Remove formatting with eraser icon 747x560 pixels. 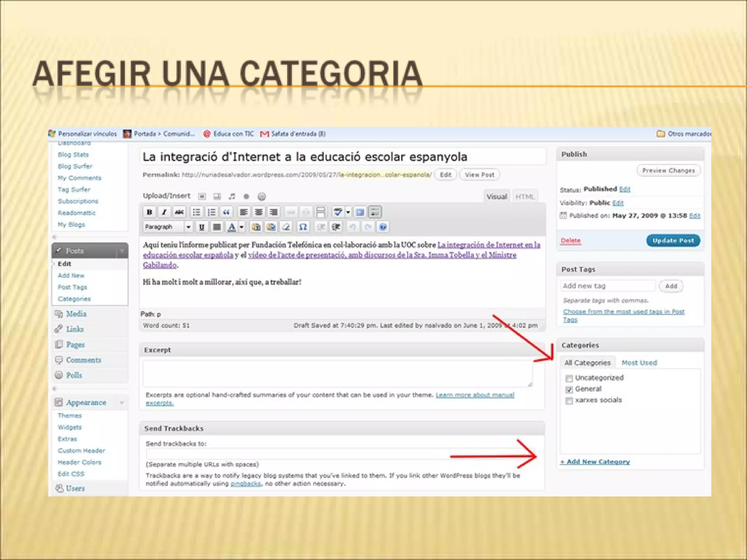pyautogui.click(x=286, y=227)
